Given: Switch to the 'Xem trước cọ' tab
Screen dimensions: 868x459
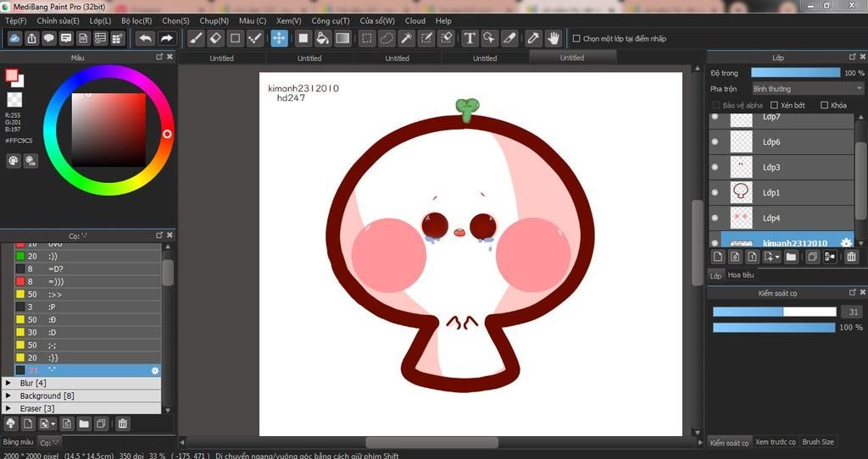Looking at the screenshot, I should (x=776, y=442).
